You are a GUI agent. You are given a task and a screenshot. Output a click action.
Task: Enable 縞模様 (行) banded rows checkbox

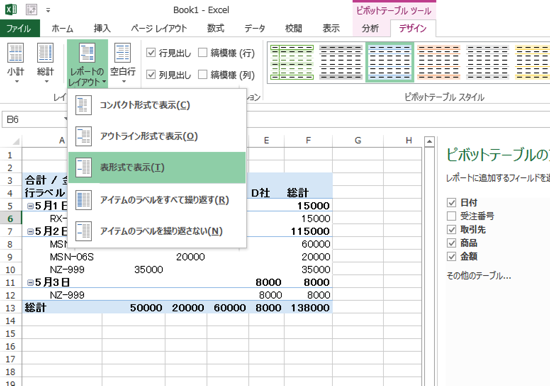click(x=202, y=53)
